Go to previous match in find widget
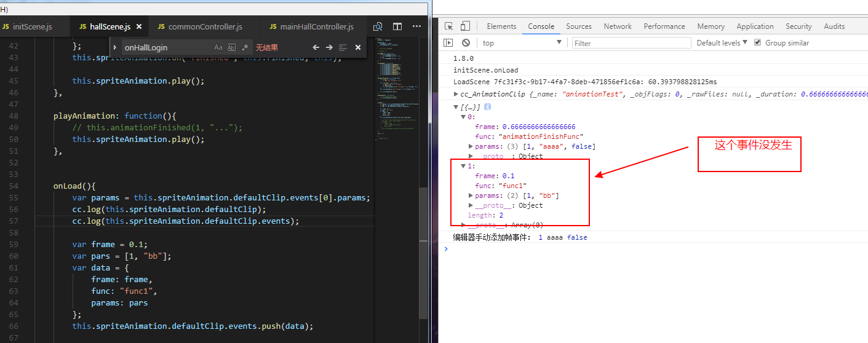 pyautogui.click(x=316, y=47)
